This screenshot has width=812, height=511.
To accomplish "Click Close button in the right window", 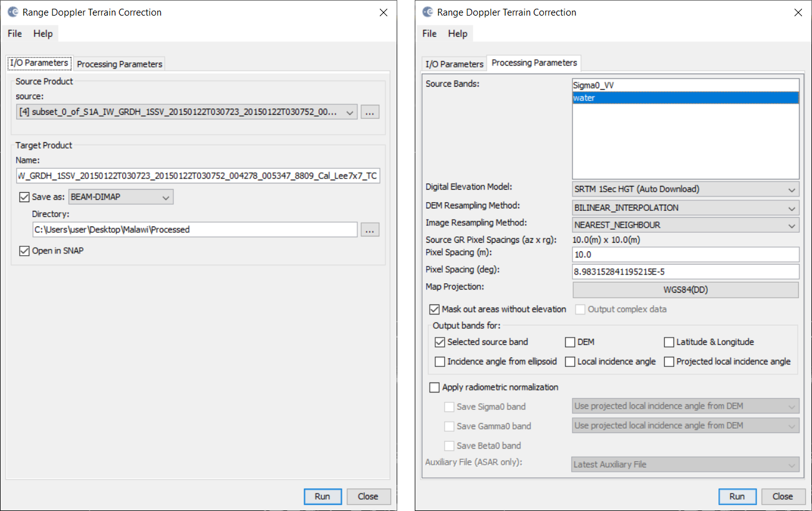I will click(783, 497).
